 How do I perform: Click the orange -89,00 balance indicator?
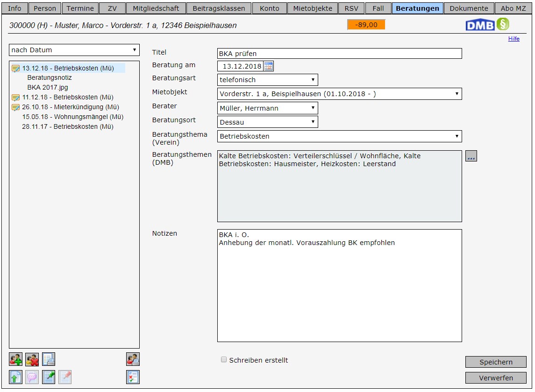click(x=366, y=25)
